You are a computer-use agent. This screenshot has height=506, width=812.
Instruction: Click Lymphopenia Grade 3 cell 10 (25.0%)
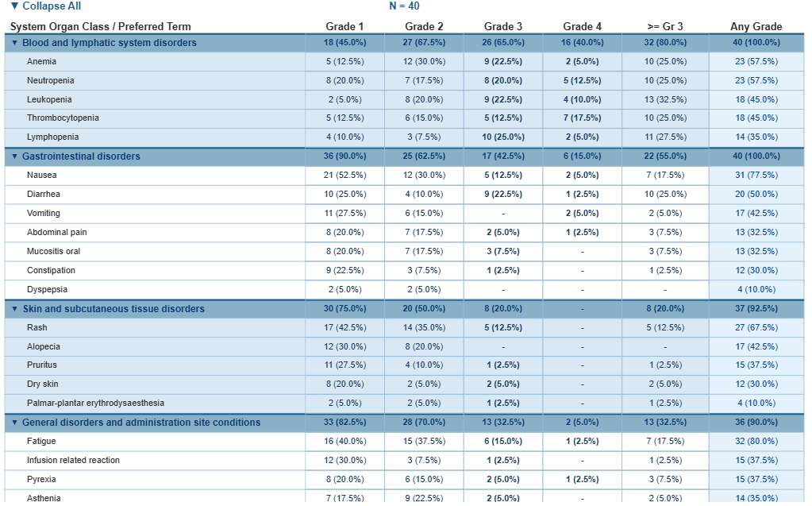pyautogui.click(x=503, y=137)
